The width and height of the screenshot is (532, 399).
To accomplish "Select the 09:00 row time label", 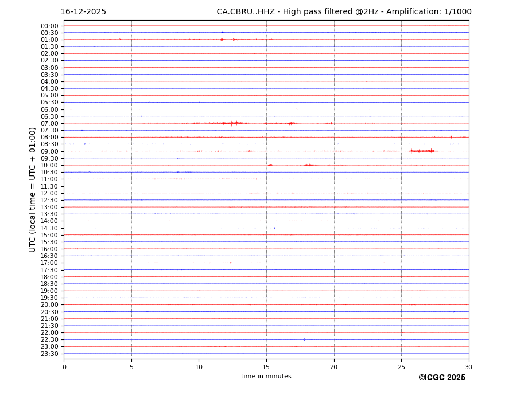I will (x=49, y=151).
